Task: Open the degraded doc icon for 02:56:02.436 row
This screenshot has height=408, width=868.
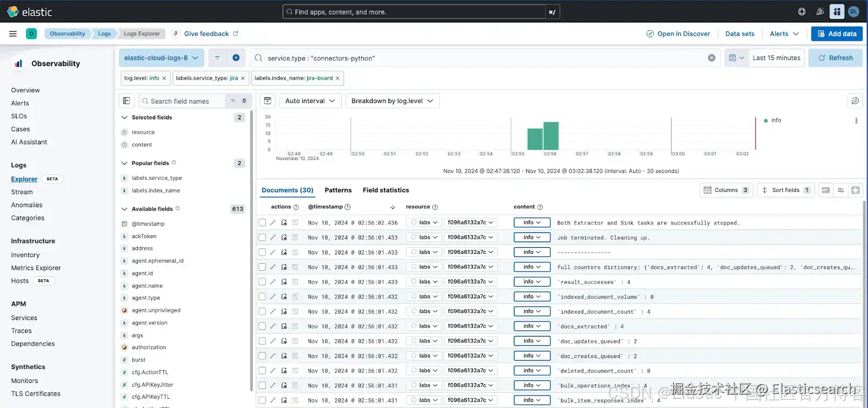Action: [x=284, y=222]
